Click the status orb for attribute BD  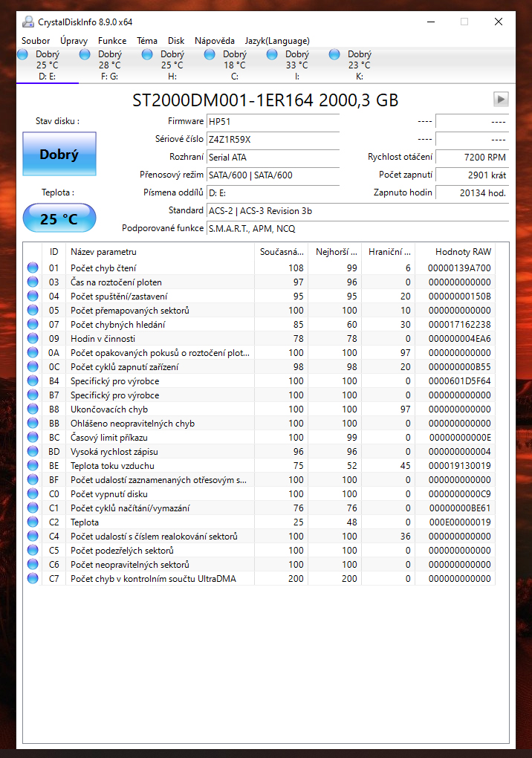[33, 451]
